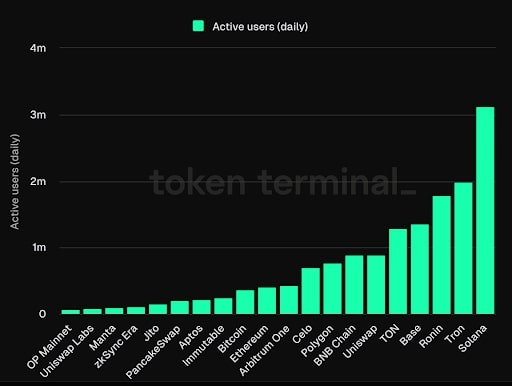Click the PancakeSwap axis label
512x386 pixels.
pos(153,352)
